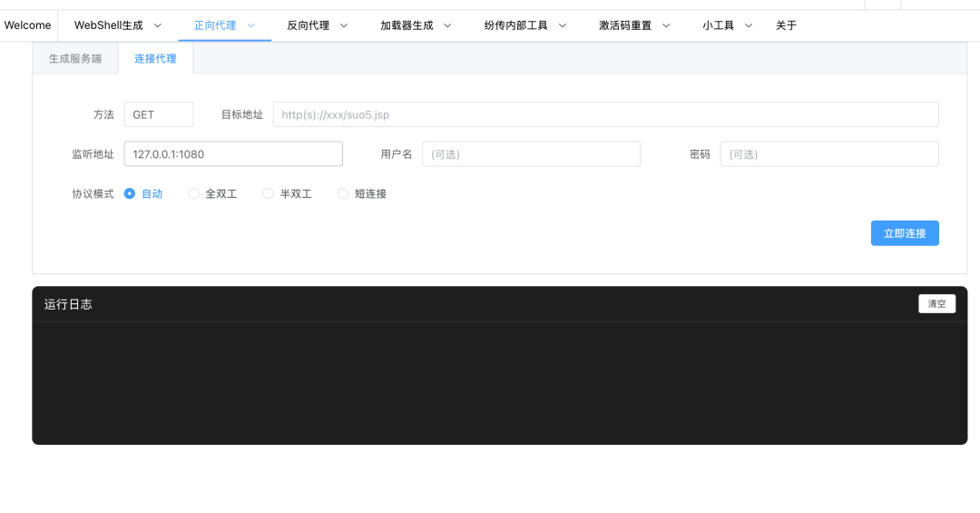The width and height of the screenshot is (980, 513).
Task: Pick the 短连接 protocol mode
Action: [x=343, y=194]
